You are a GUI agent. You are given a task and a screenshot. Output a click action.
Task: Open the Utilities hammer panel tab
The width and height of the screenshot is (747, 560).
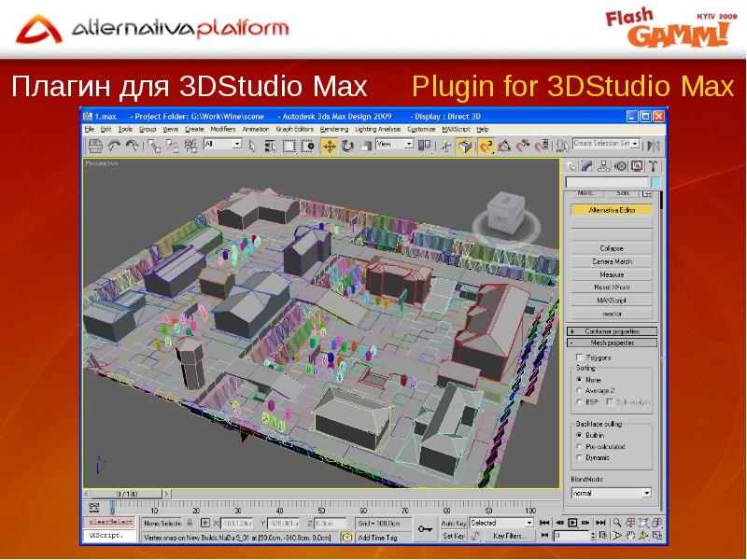(x=653, y=166)
